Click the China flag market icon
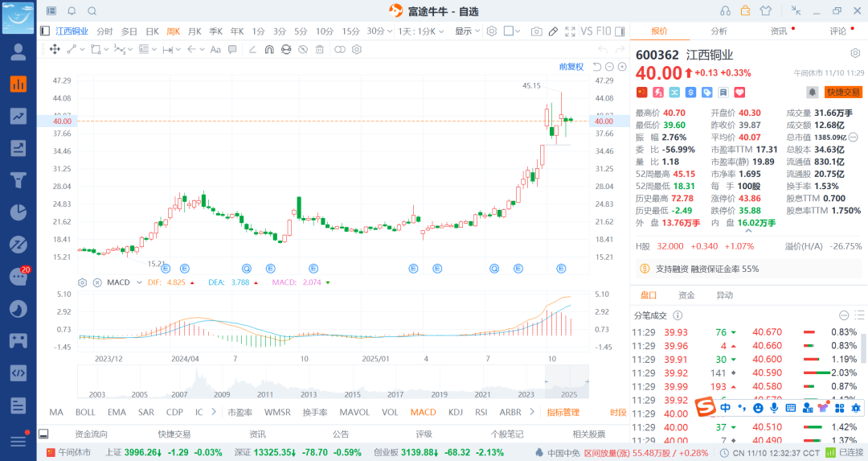This screenshot has height=461, width=868. pos(641,93)
